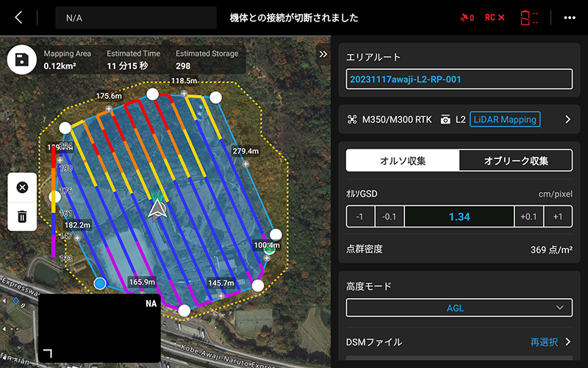Decrease GSD by 0.1
The image size is (588, 368).
389,216
